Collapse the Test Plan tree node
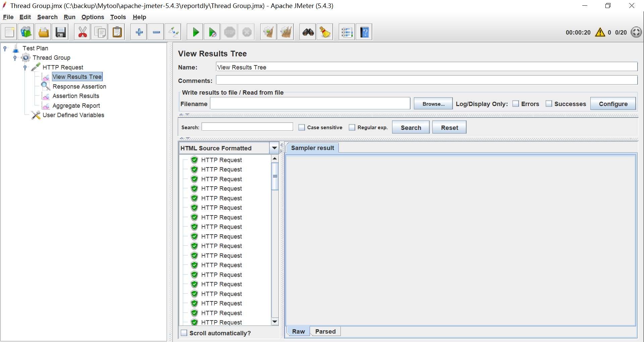This screenshot has width=644, height=342. click(x=5, y=48)
